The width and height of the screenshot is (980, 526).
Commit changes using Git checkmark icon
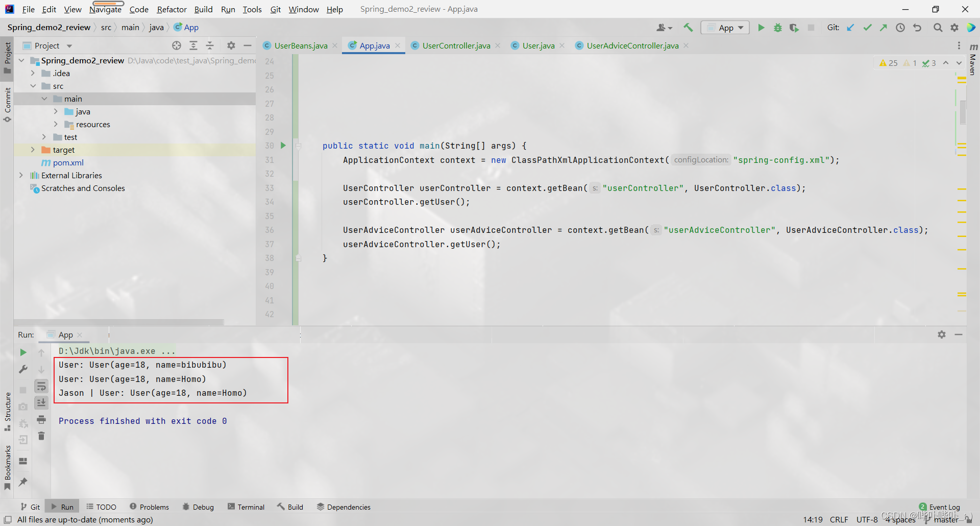point(867,28)
